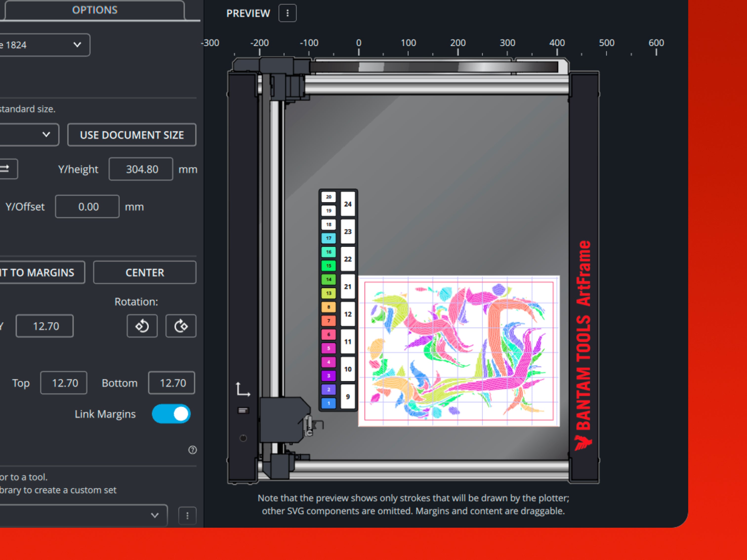
Task: Rotate the artwork clockwise
Action: 181,326
